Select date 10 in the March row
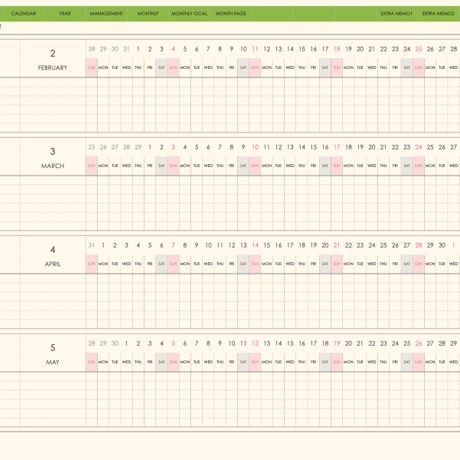This screenshot has height=460, width=460. pos(255,147)
